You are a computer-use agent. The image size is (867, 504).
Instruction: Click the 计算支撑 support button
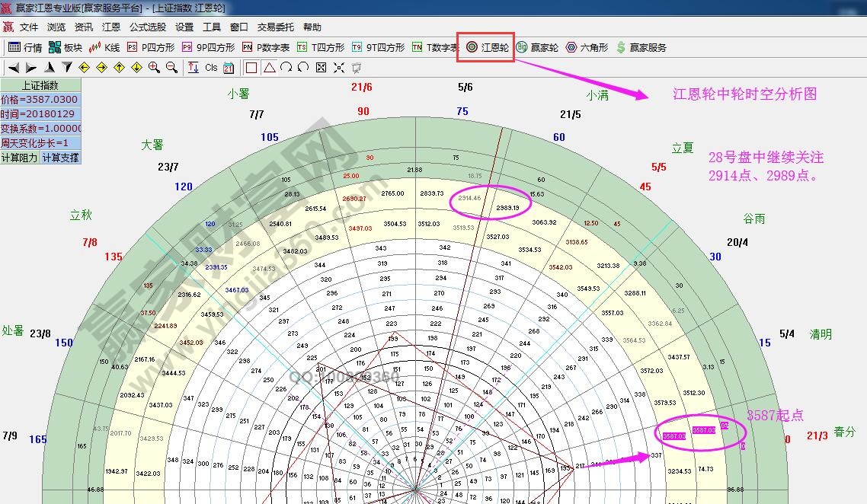pos(59,158)
